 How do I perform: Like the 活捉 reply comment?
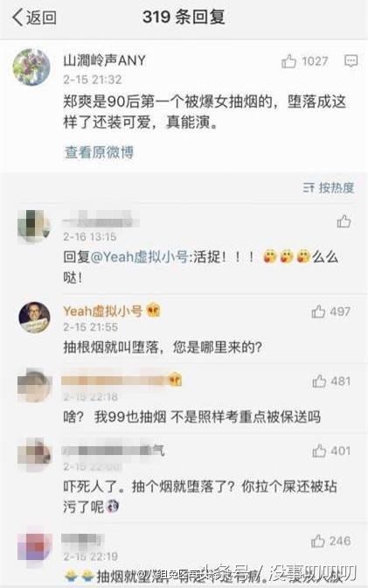[x=344, y=221]
